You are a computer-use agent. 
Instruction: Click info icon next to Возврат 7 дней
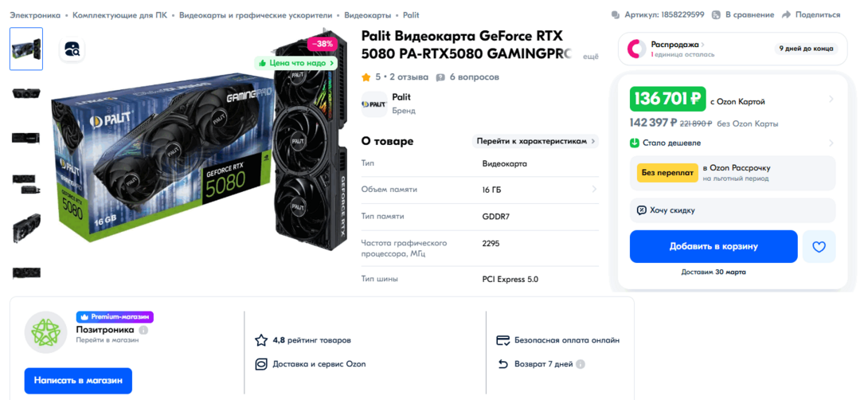[x=581, y=364]
